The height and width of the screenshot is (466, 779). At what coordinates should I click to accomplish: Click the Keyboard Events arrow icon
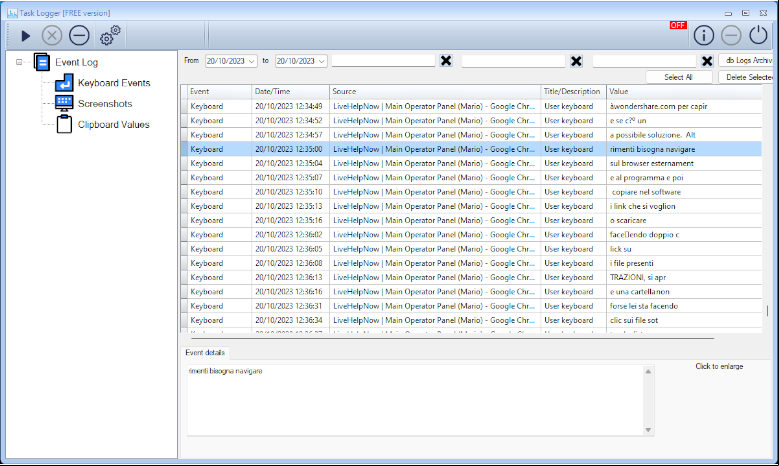tap(64, 82)
